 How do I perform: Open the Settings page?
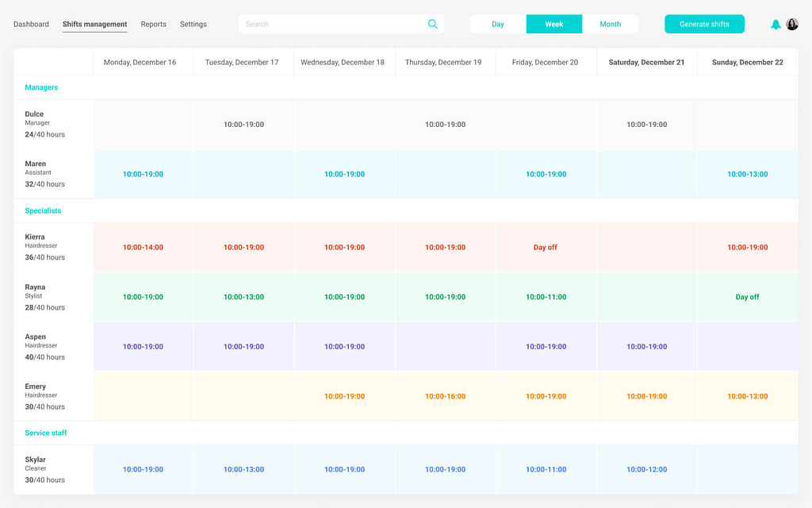193,25
